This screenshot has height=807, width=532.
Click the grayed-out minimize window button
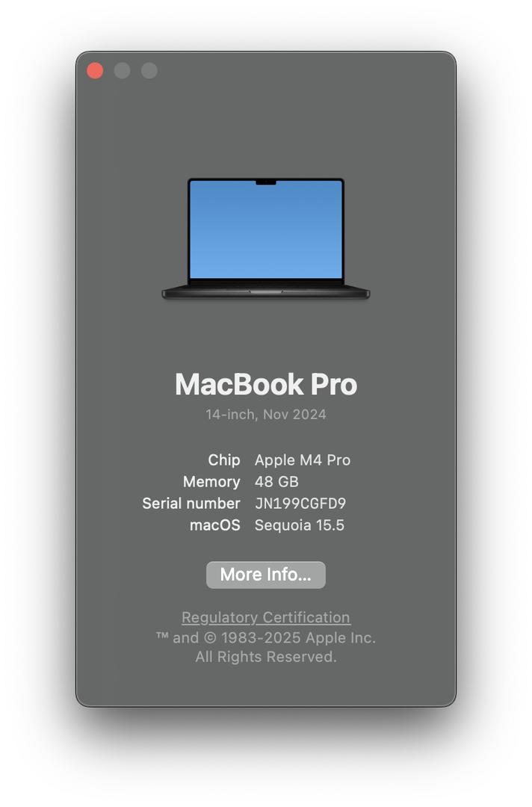coord(122,70)
